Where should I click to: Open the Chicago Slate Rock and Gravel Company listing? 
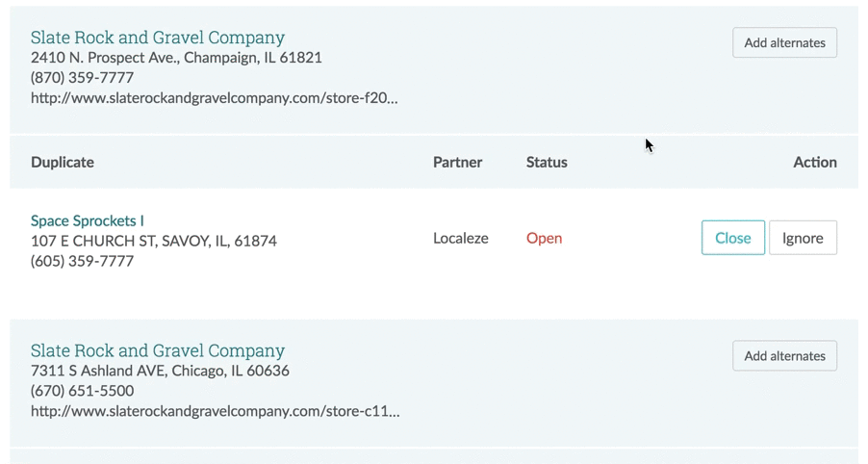coord(158,350)
